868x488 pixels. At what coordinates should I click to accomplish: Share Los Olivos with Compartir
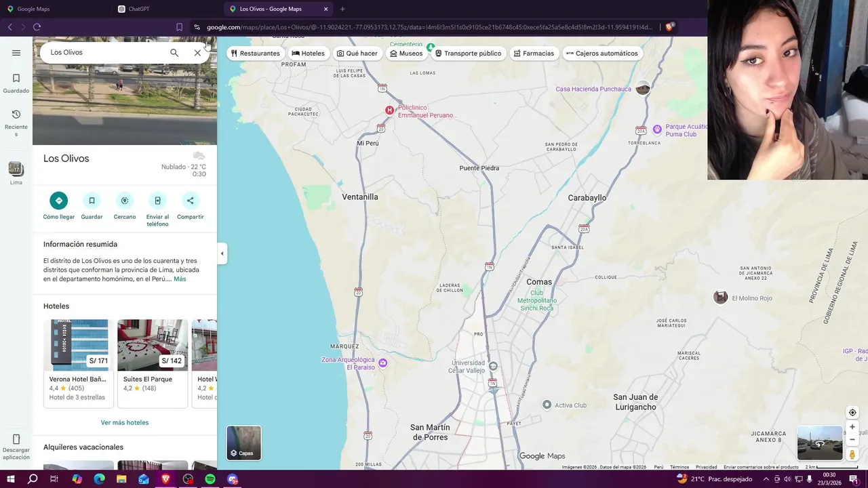click(x=190, y=206)
